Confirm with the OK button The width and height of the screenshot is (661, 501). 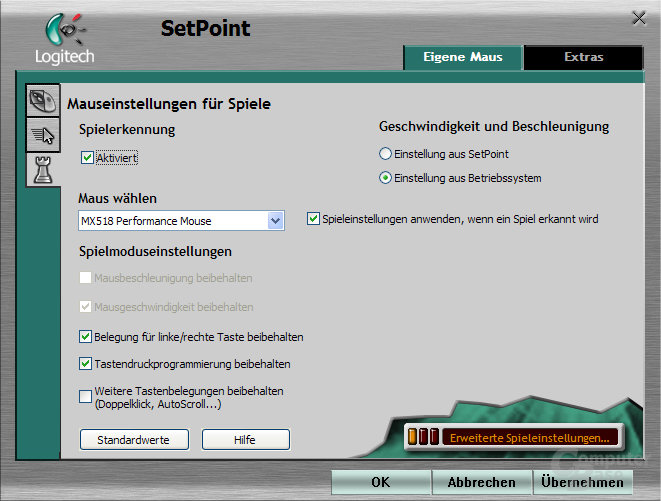pos(381,482)
